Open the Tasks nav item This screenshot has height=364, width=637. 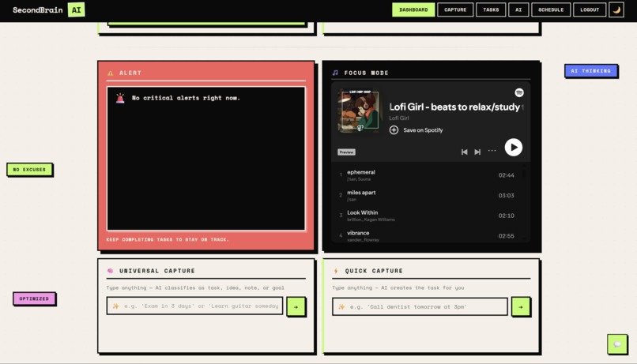(x=491, y=9)
